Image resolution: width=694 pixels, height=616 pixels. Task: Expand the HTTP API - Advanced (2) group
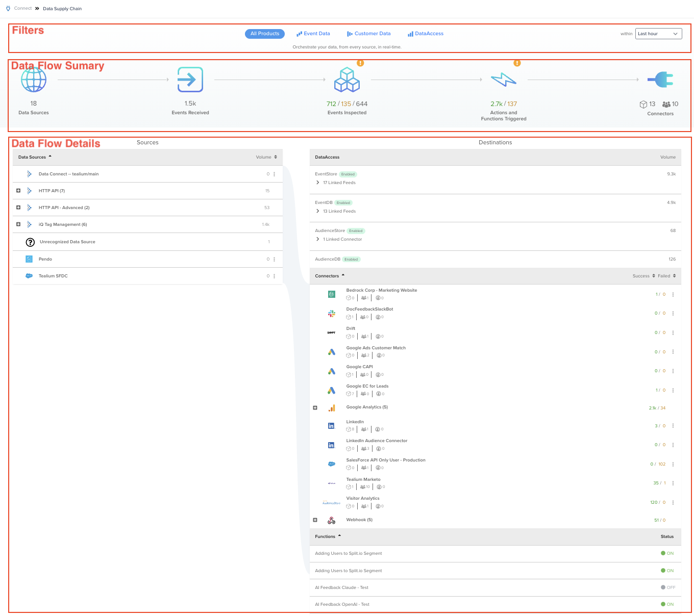click(18, 208)
